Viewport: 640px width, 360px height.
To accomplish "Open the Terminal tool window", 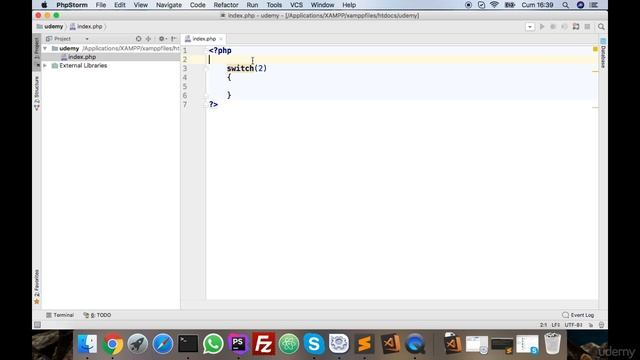I will click(60, 315).
